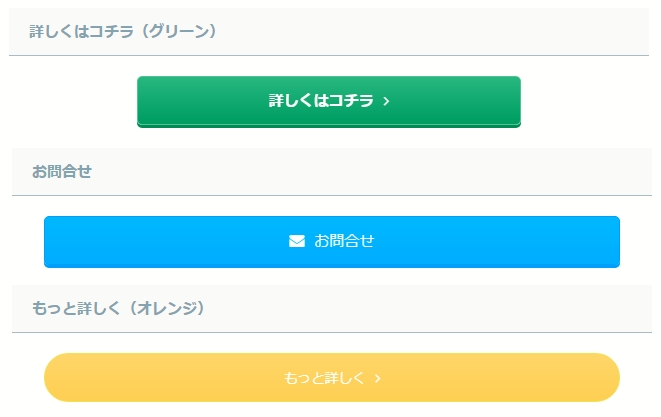
Task: Click the gray bar of the グリーン section header
Action: pos(450,32)
